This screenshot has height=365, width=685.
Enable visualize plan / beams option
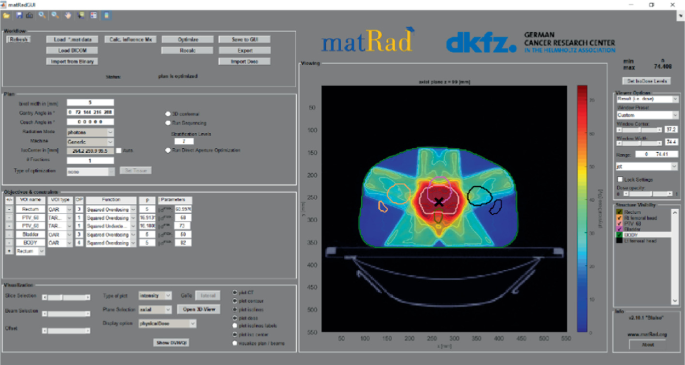(x=235, y=343)
